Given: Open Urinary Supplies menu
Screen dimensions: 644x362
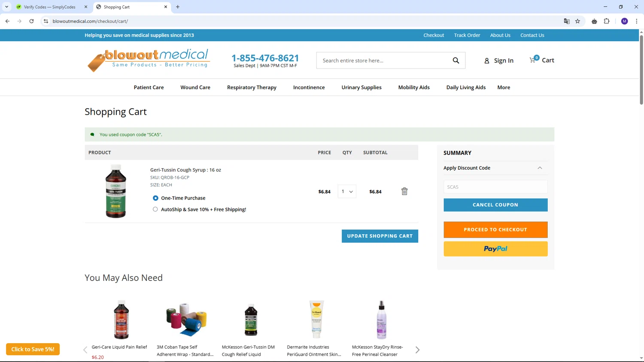Looking at the screenshot, I should coord(361,87).
